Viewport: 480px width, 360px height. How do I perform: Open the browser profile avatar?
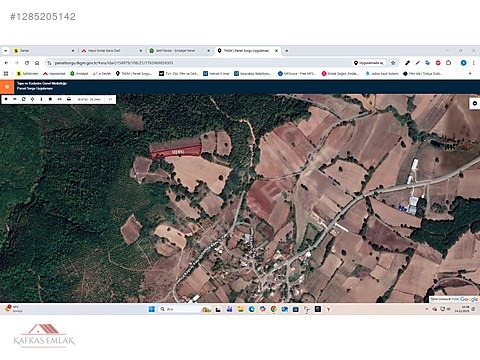pos(463,63)
